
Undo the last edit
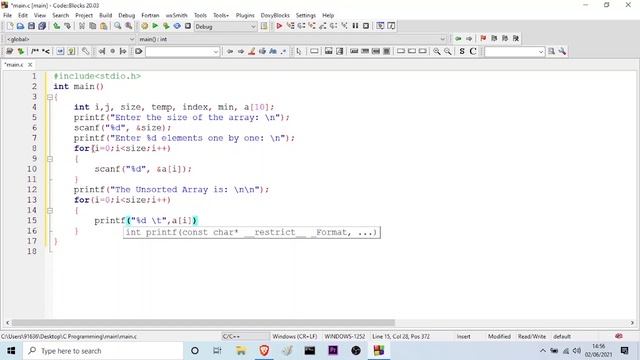(x=56, y=26)
